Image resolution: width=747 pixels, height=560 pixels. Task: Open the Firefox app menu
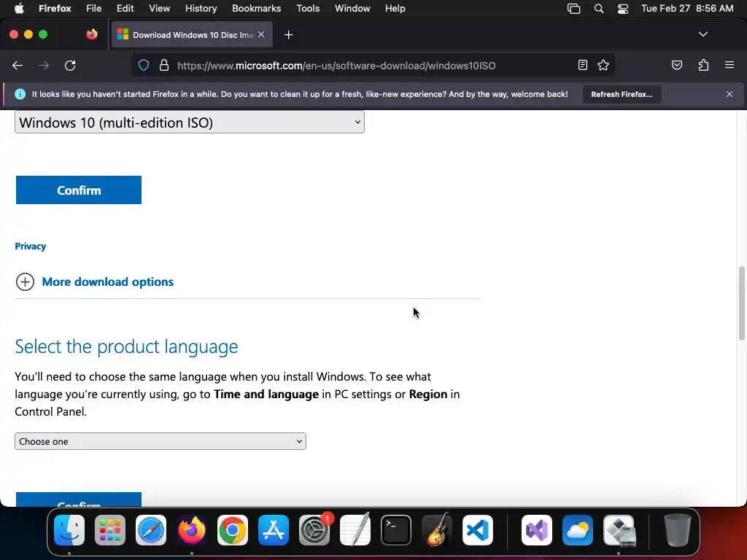[55, 9]
